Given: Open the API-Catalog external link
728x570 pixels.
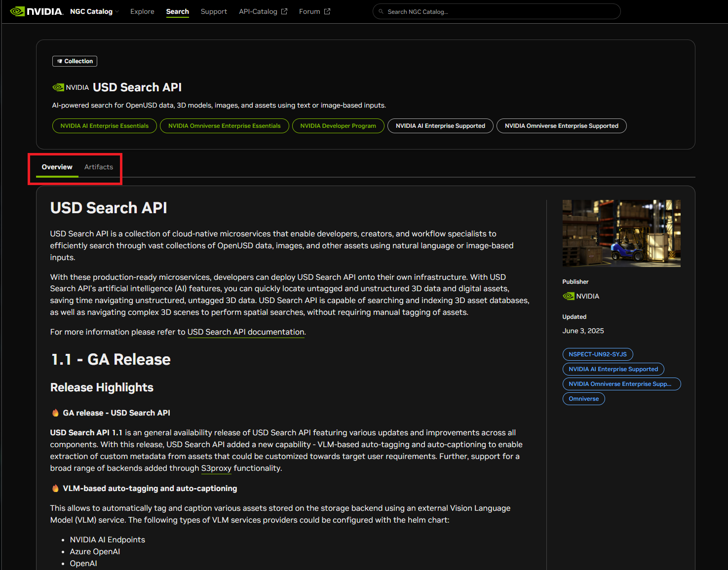Looking at the screenshot, I should 263,11.
